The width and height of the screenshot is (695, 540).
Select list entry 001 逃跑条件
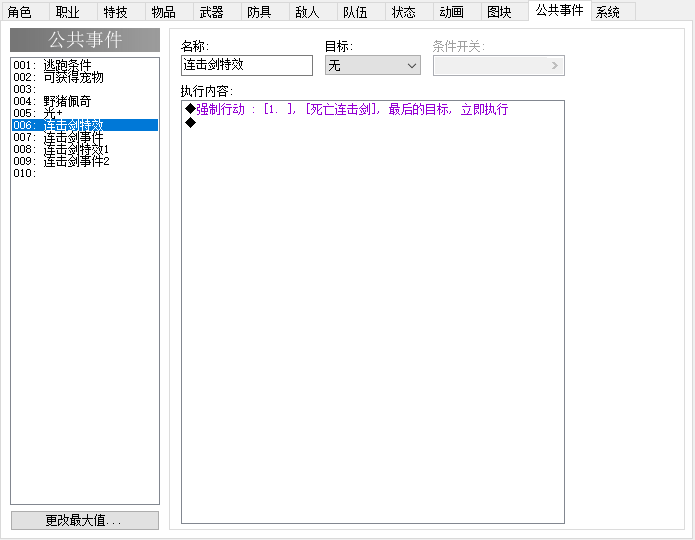85,65
